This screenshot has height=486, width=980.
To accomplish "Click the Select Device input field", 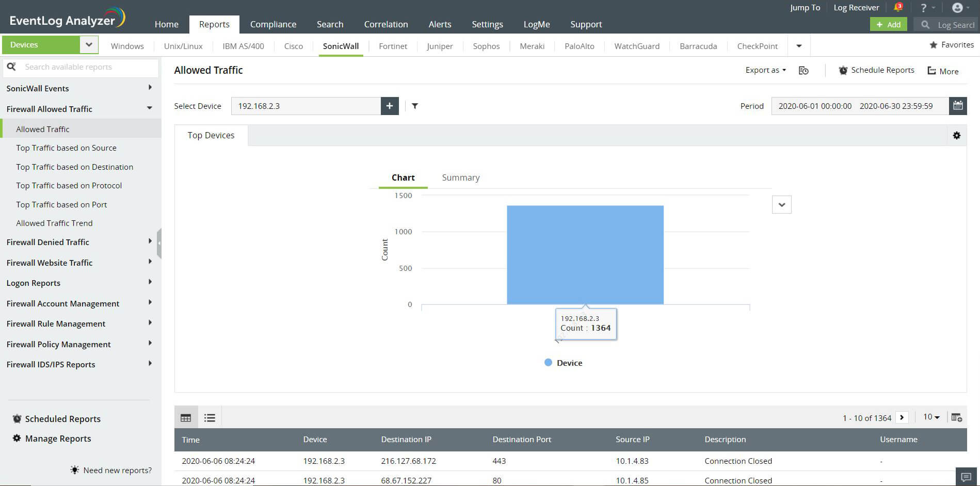I will [x=306, y=106].
